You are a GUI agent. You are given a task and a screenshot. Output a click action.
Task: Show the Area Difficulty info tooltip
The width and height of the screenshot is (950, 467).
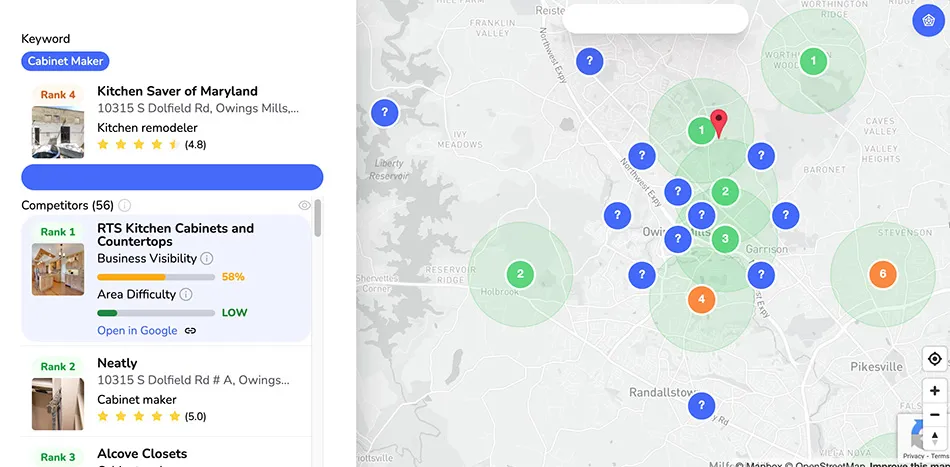pos(186,294)
